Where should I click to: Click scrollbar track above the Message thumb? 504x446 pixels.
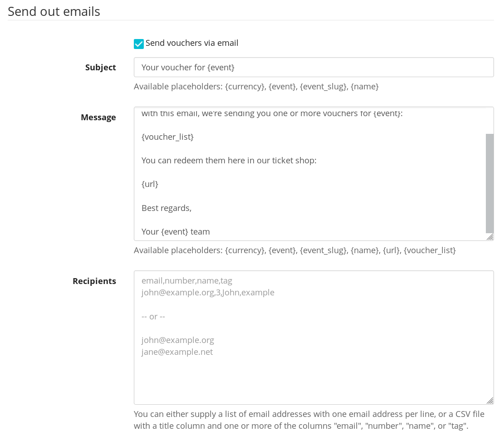coord(489,121)
